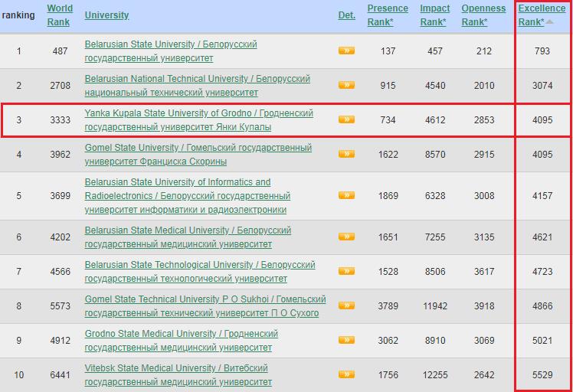Sort by Openness Rank column
This screenshot has height=392, width=573.
pyautogui.click(x=483, y=15)
